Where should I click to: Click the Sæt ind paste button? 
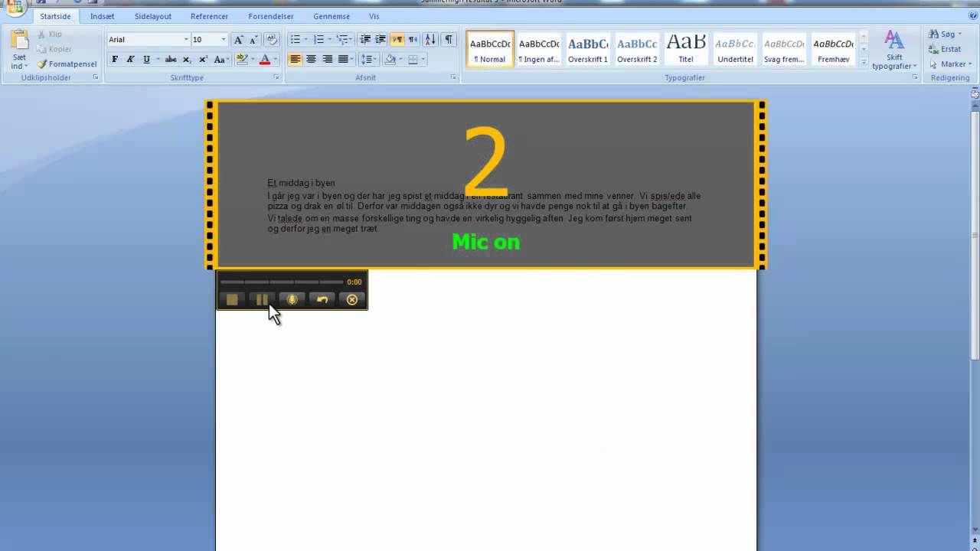19,50
